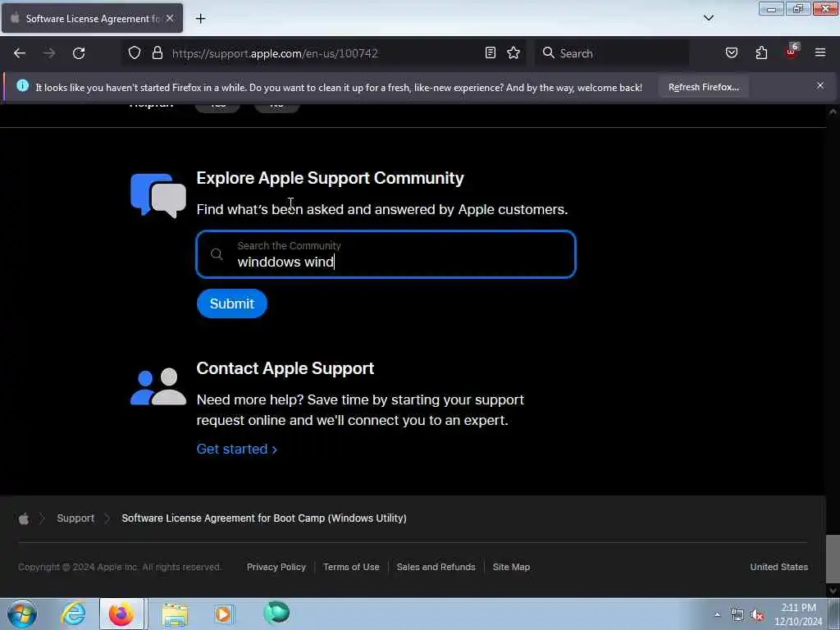Click the Search the Community field
Screen dimensions: 840x630
click(x=386, y=254)
